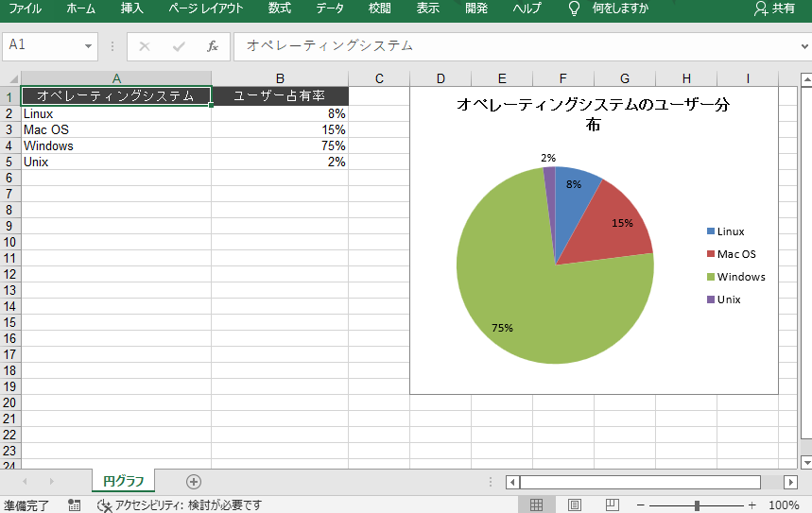Click the previous sheet navigation arrow

25,482
